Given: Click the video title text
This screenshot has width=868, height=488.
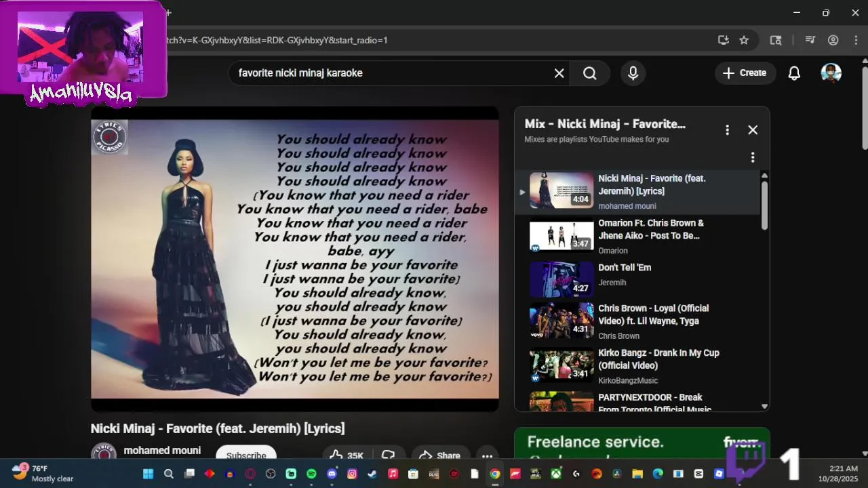Looking at the screenshot, I should click(x=218, y=428).
